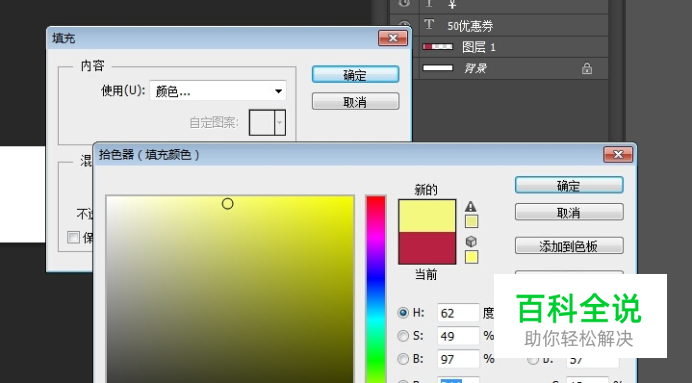Click the T text icon of 50优惠券 layer
Viewport: 692px width, 383px height.
point(429,24)
